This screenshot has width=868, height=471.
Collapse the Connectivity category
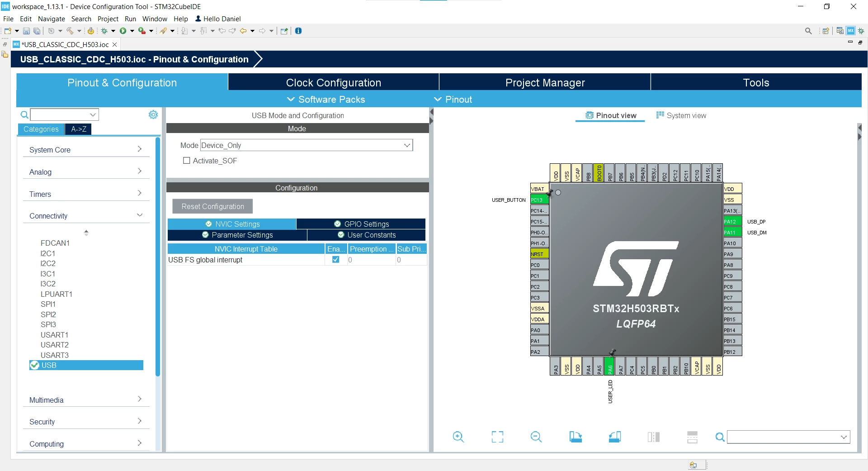tap(86, 216)
